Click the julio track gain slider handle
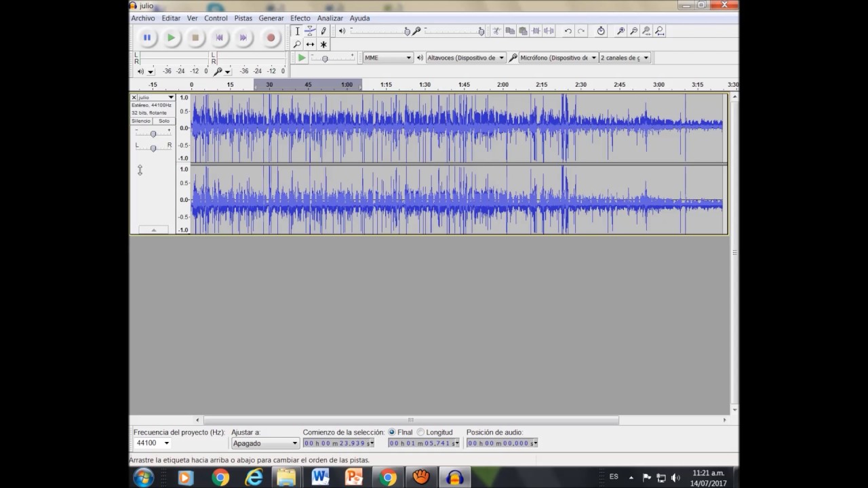 point(153,134)
